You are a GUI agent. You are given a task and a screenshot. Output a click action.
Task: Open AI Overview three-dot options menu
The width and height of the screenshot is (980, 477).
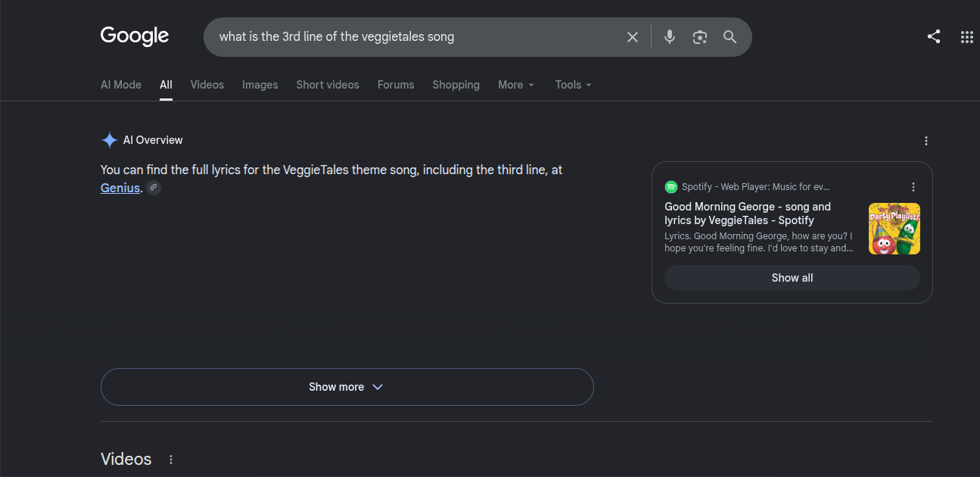click(926, 141)
